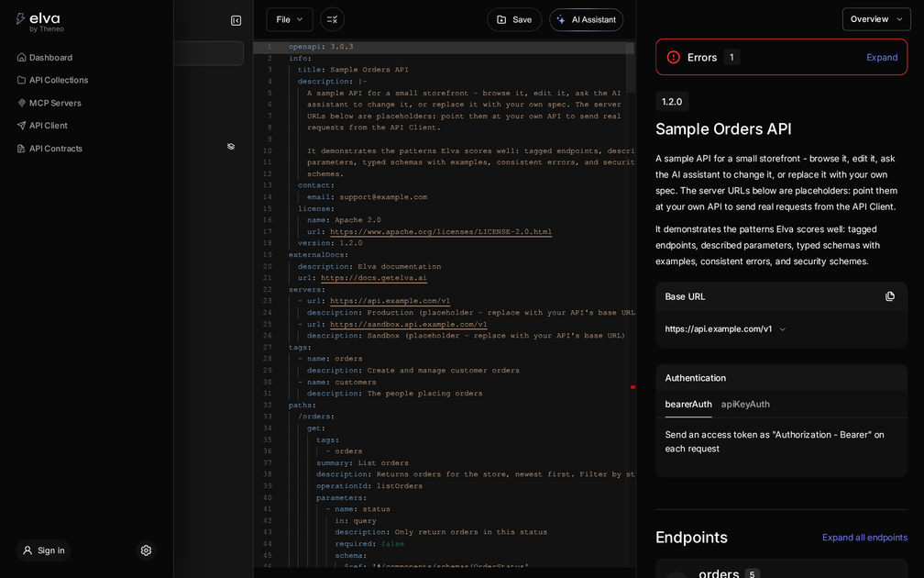Open the Overview dropdown
924x578 pixels.
(876, 19)
